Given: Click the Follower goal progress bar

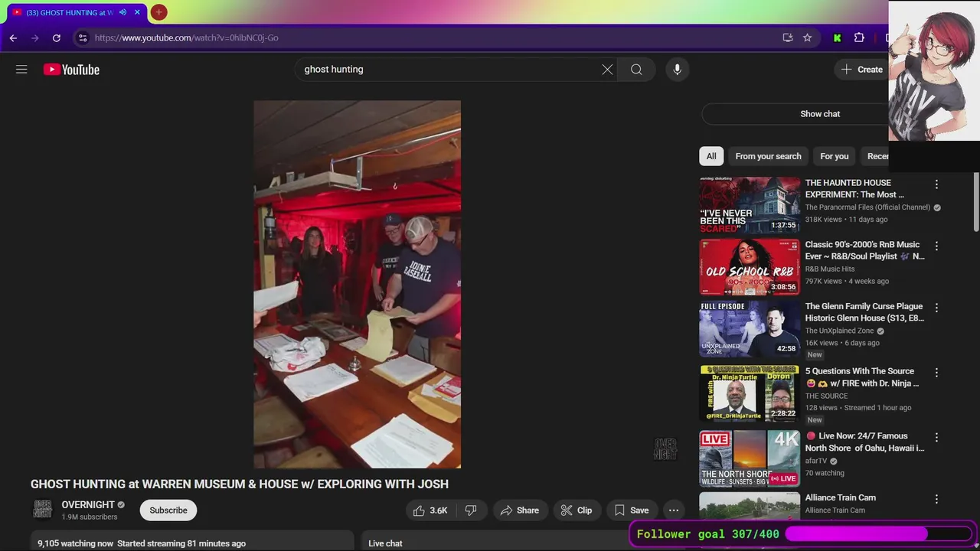Looking at the screenshot, I should click(878, 534).
